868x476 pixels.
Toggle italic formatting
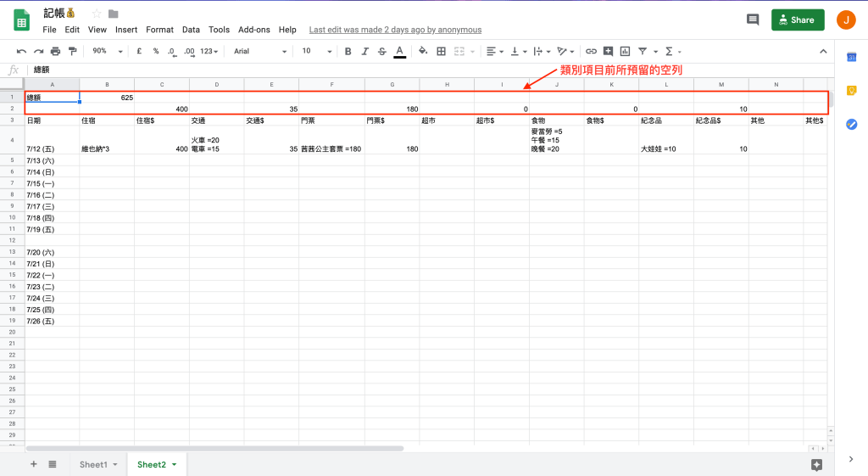(365, 51)
